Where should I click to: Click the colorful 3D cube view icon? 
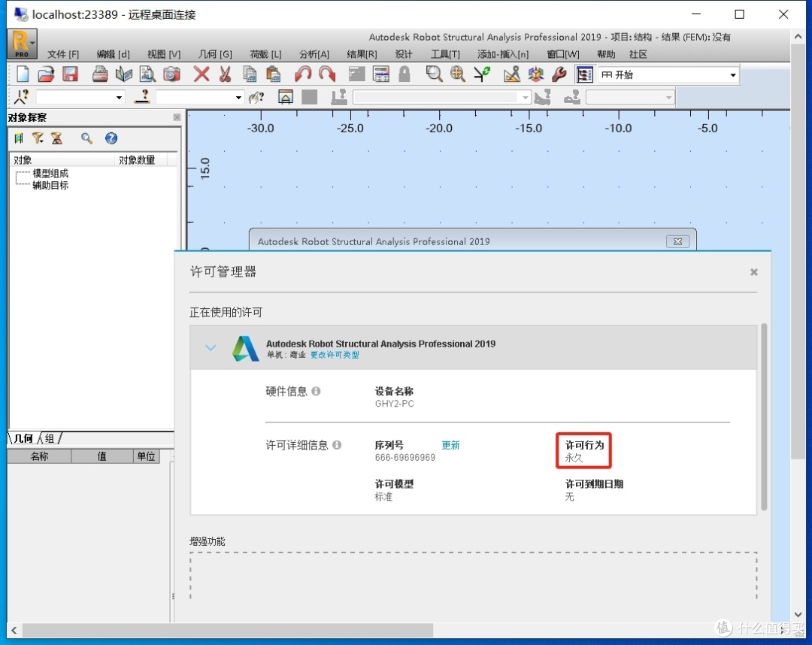click(x=535, y=74)
